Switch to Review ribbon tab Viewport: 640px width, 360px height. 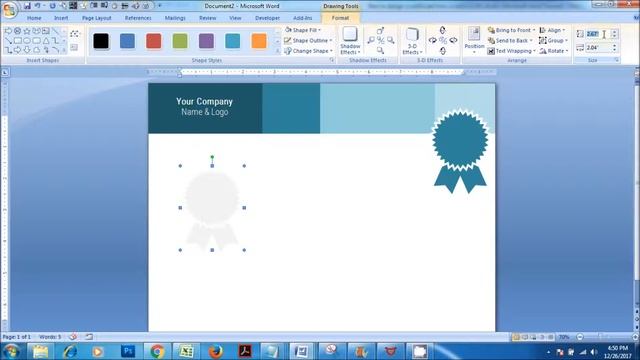(x=207, y=18)
